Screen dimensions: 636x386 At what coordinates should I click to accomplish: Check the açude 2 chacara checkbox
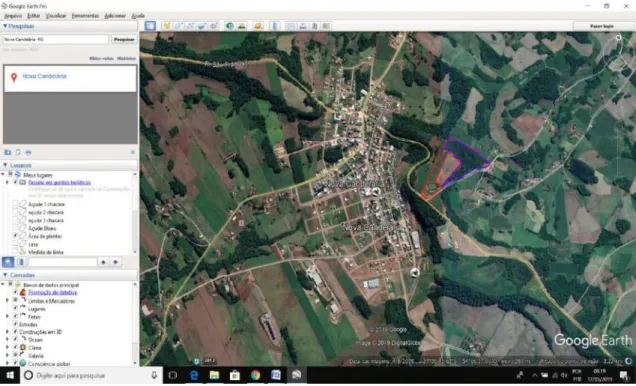click(15, 212)
